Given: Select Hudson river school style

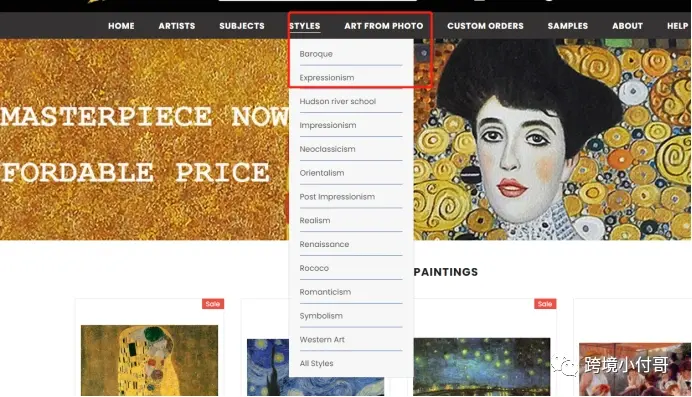Looking at the screenshot, I should 338,101.
